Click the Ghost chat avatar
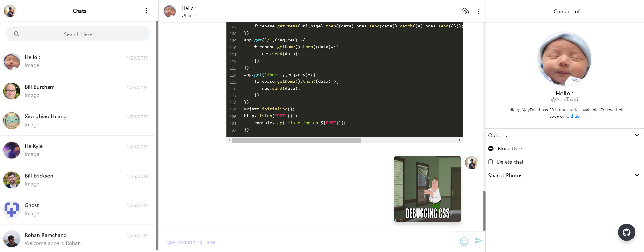This screenshot has height=252, width=644. [x=12, y=209]
